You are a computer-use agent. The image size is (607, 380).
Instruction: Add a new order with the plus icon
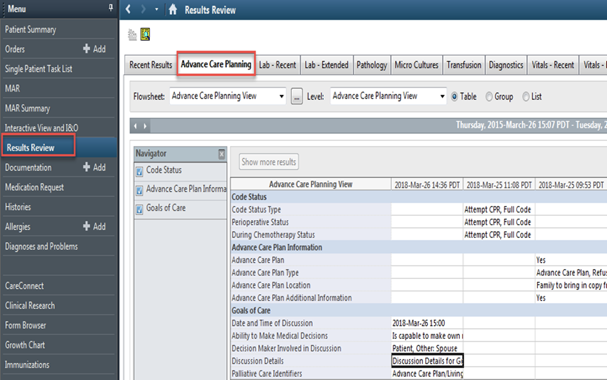point(86,48)
